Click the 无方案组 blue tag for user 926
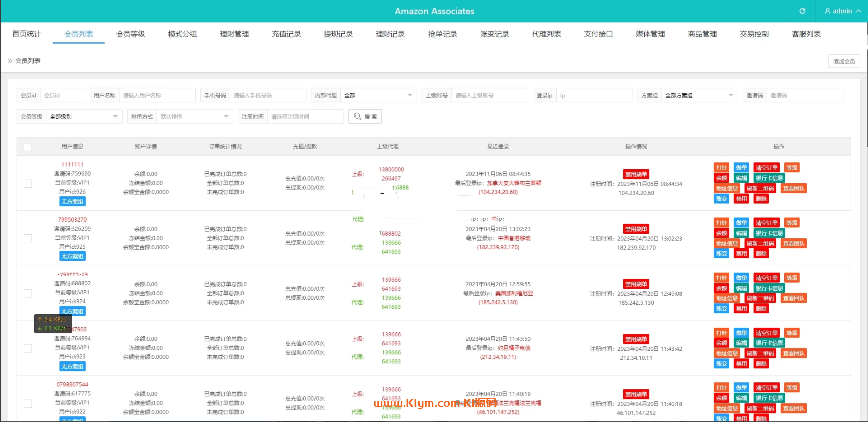This screenshot has height=422, width=868. point(72,201)
